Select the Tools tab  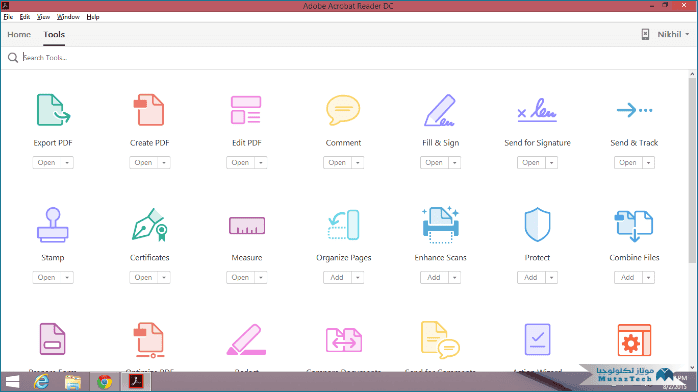[x=54, y=34]
